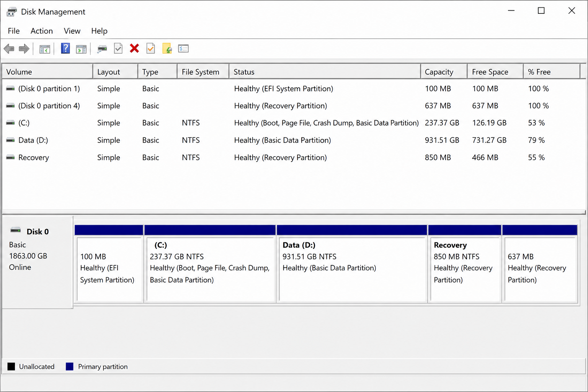
Task: Open the Help menu
Action: click(99, 31)
